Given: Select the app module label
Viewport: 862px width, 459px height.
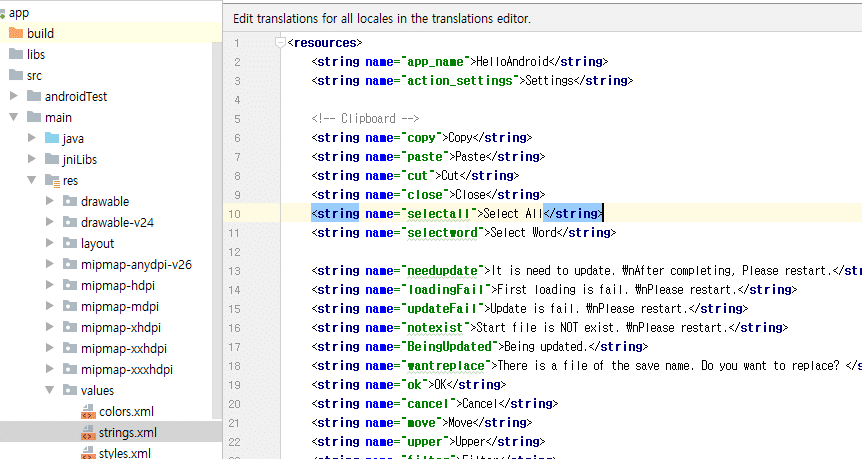Looking at the screenshot, I should [19, 13].
